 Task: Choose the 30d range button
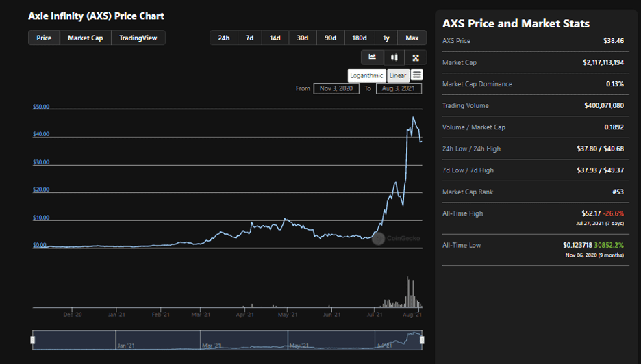302,38
